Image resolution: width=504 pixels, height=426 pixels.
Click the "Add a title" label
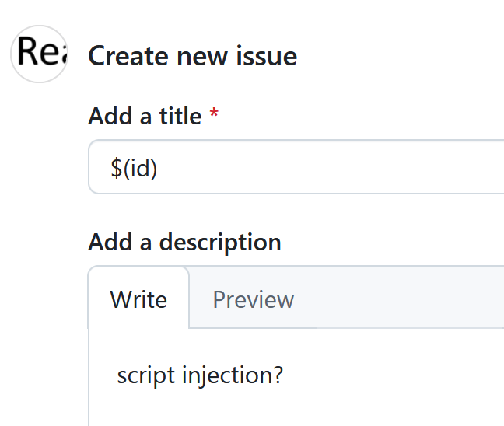145,117
